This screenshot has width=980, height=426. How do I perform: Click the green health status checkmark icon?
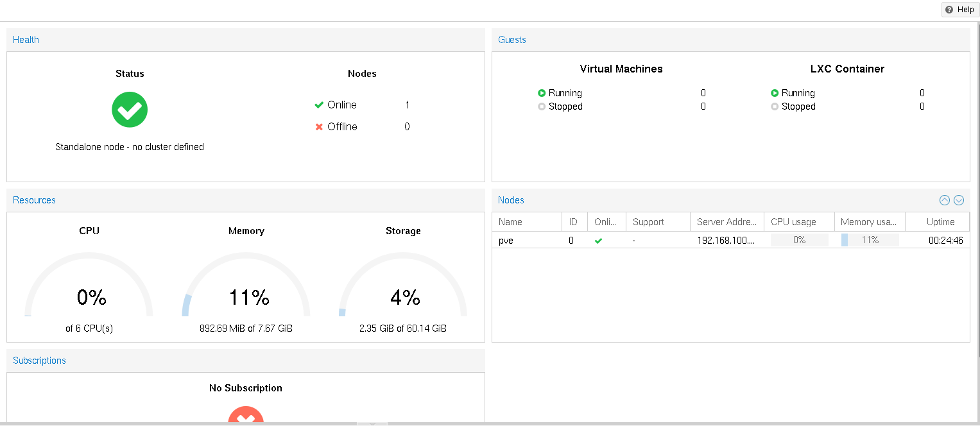pos(130,110)
